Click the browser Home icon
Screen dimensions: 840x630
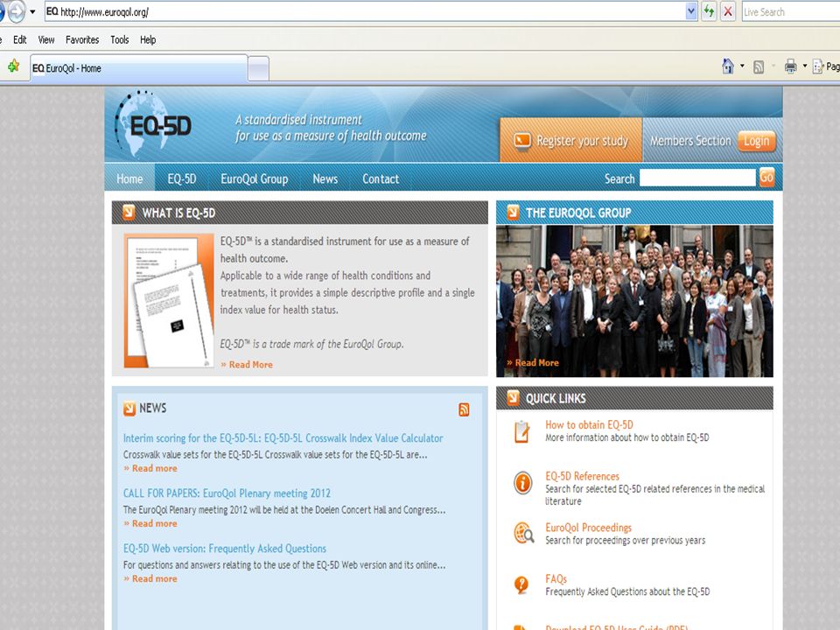pyautogui.click(x=727, y=66)
